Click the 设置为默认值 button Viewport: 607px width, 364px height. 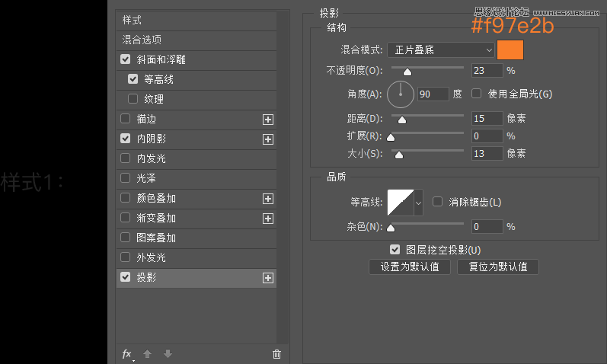[x=410, y=267]
